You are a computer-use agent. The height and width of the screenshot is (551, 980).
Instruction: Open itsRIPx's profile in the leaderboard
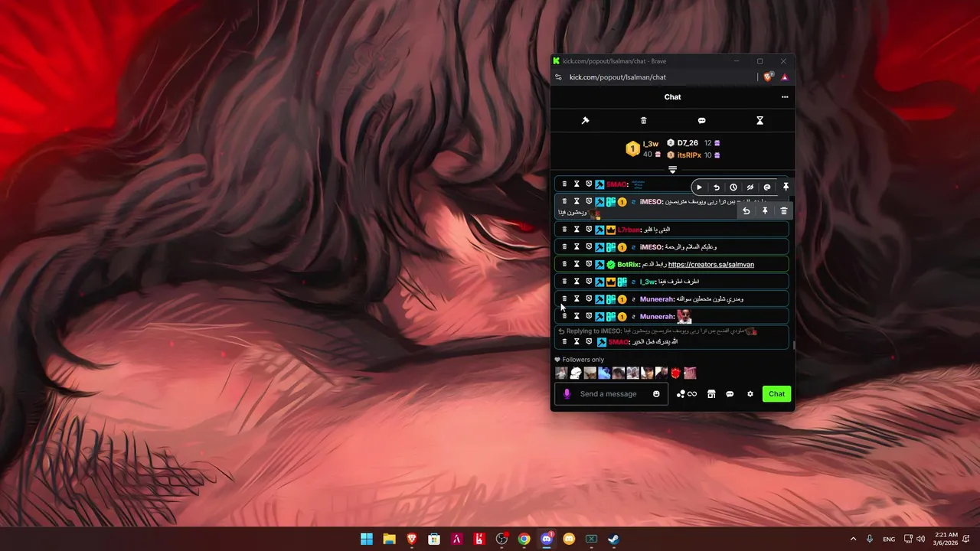689,155
